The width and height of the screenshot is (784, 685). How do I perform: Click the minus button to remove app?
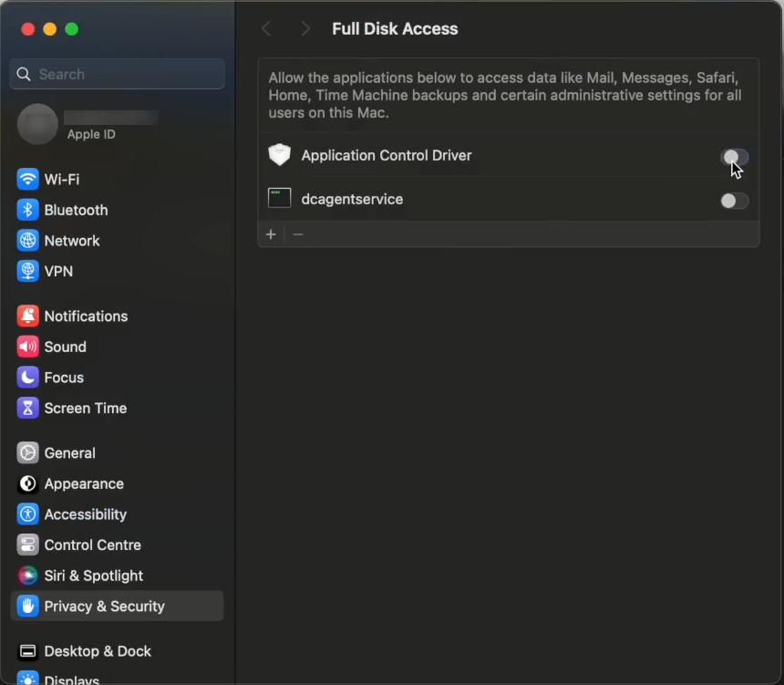pos(298,234)
